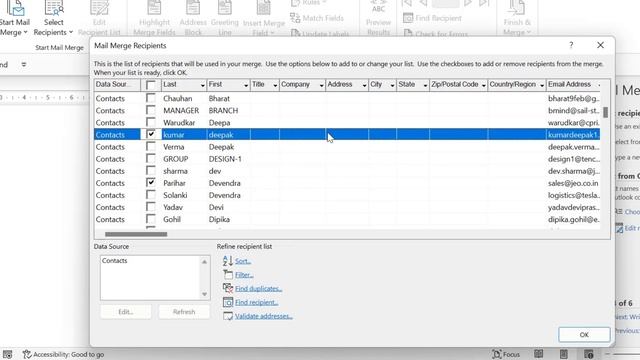This screenshot has height=360, width=640.
Task: Open Select Recipients in the ribbon
Action: (53, 18)
